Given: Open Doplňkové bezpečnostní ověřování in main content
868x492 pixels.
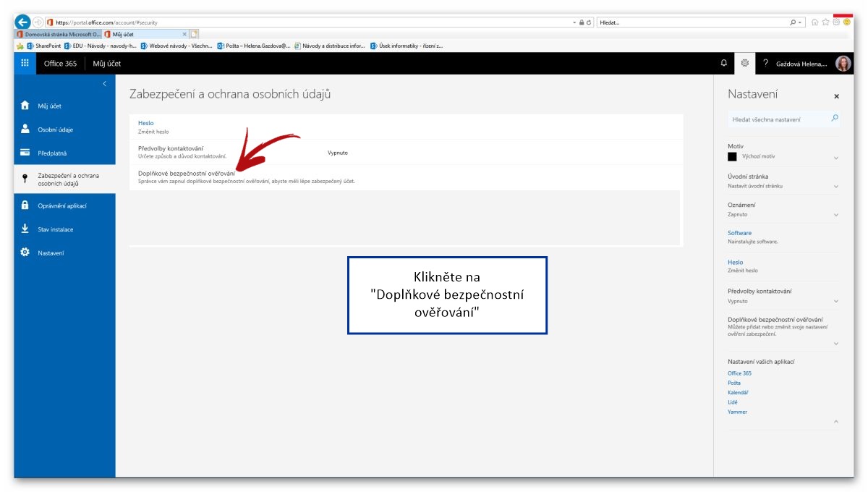Looking at the screenshot, I should click(187, 173).
